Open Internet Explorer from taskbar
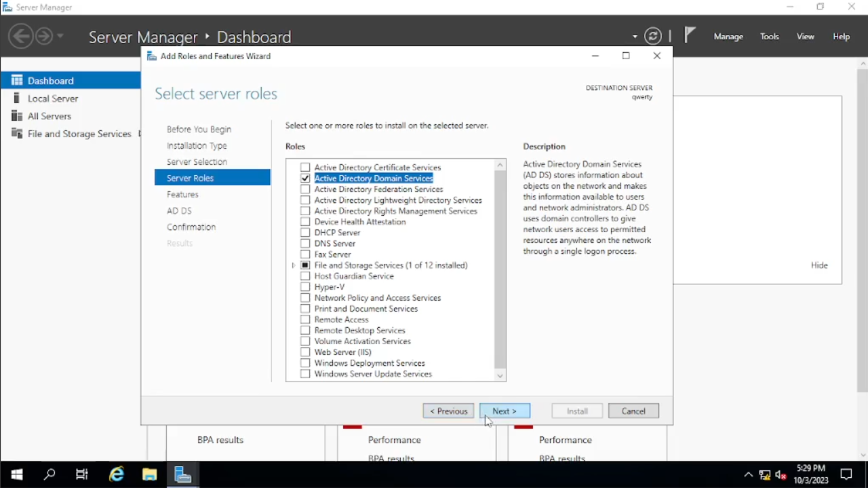 point(117,474)
